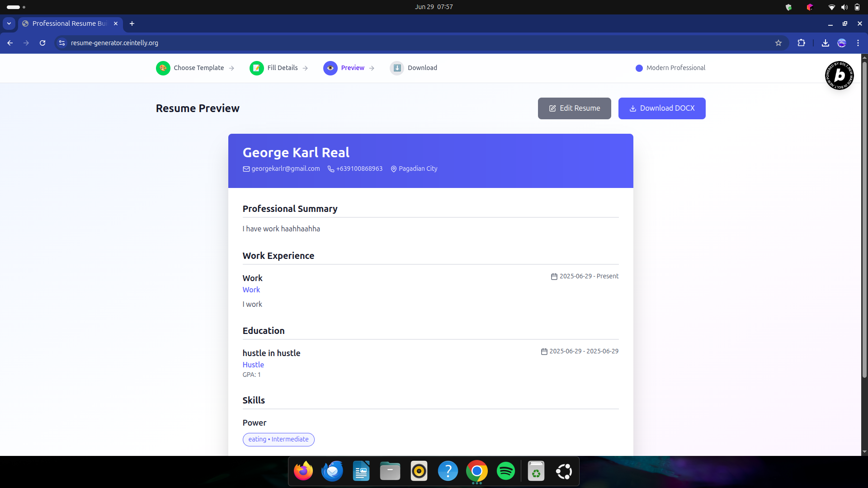Click the Preview eye step icon

330,68
